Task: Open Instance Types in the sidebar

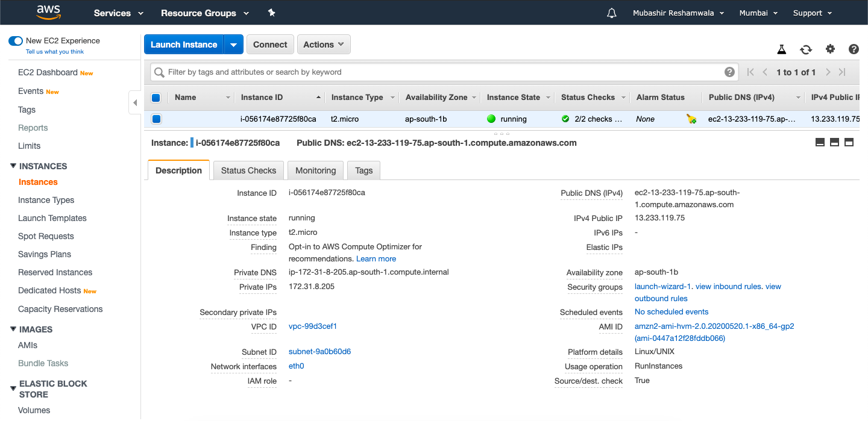Action: pyautogui.click(x=46, y=200)
